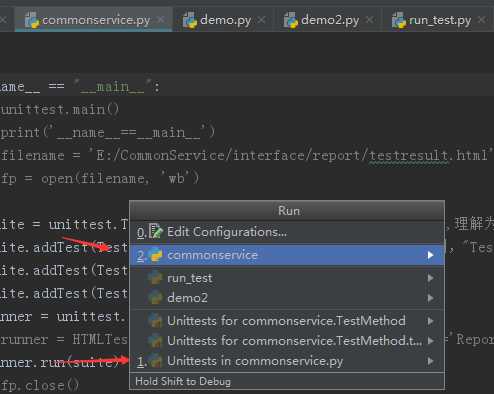Close the demo.py tab
Image resolution: width=494 pixels, height=394 pixels.
pos(262,20)
